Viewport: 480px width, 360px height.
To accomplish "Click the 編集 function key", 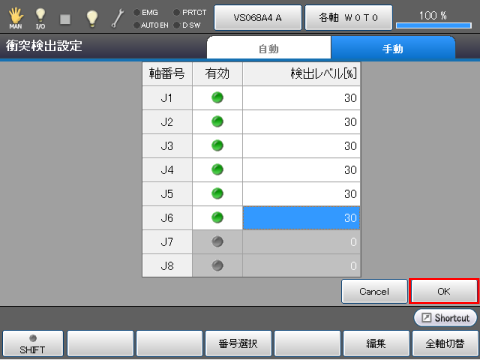I will click(376, 344).
